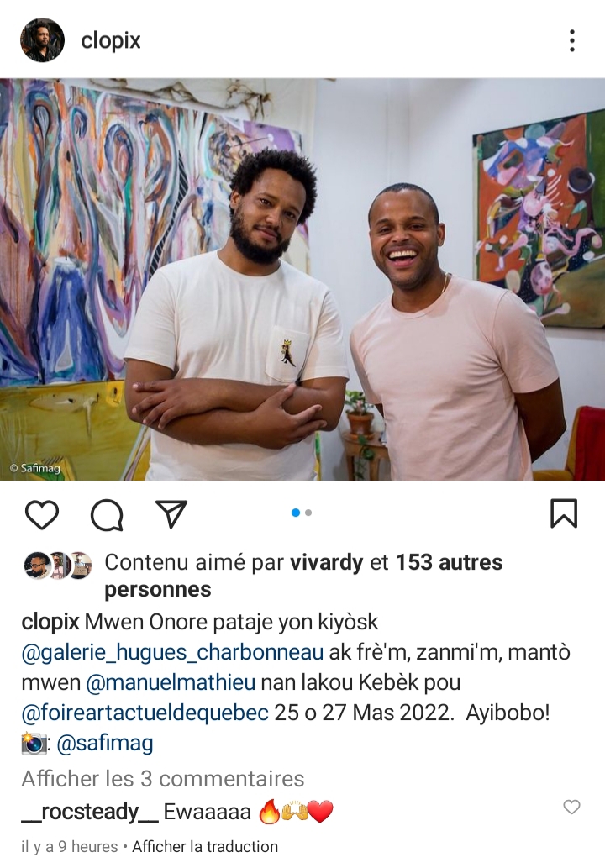Open the clopix username in the header
The width and height of the screenshot is (605, 868).
click(x=111, y=40)
